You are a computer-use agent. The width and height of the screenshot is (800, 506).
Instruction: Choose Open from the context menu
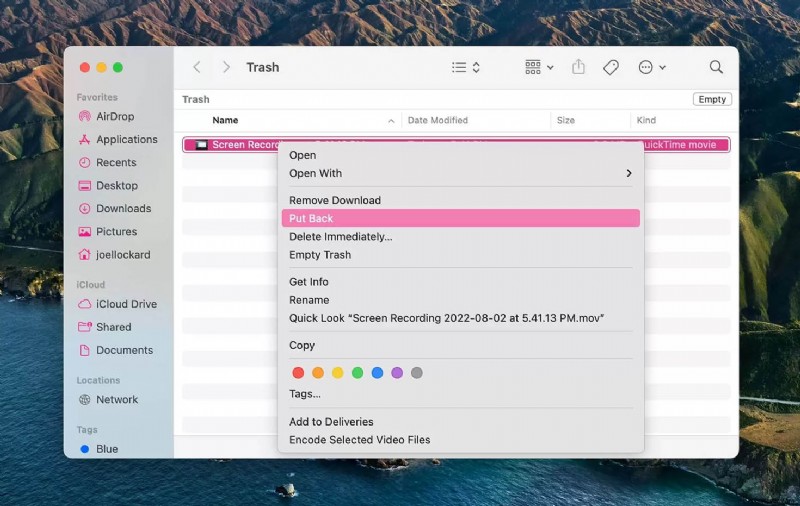click(x=461, y=155)
